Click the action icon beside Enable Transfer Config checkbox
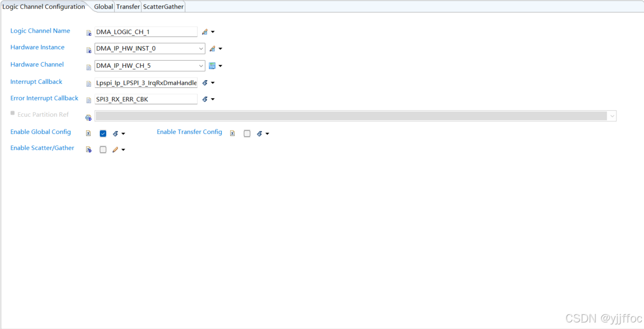 coord(259,134)
